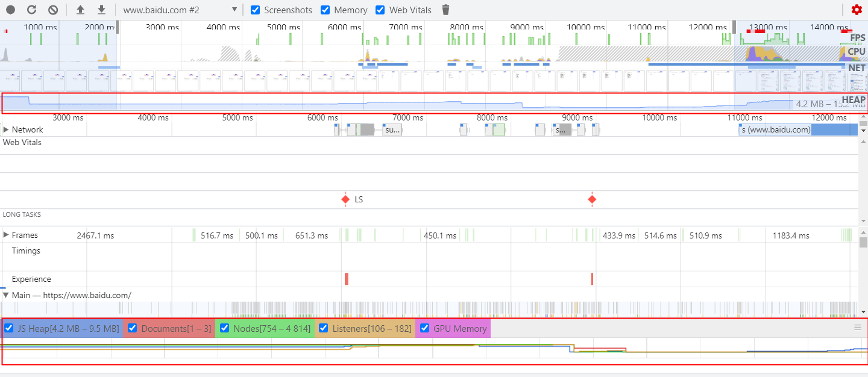Open the memory counters hamburger menu

point(858,328)
